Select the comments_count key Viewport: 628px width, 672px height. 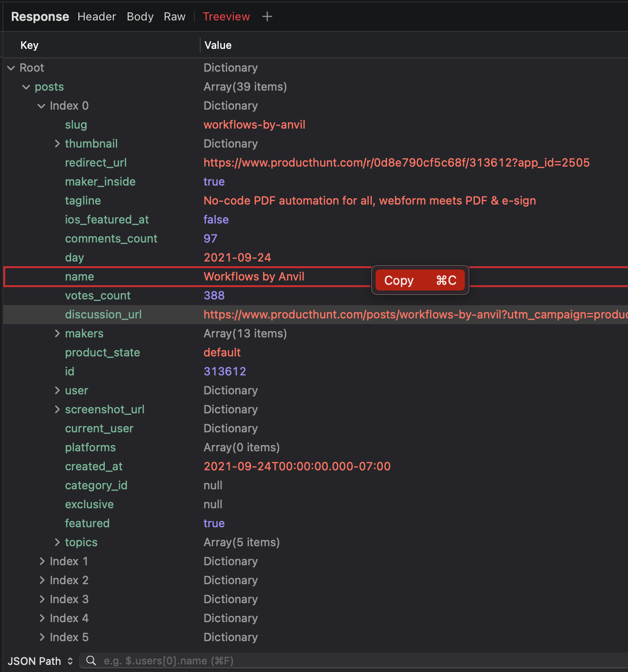[111, 239]
